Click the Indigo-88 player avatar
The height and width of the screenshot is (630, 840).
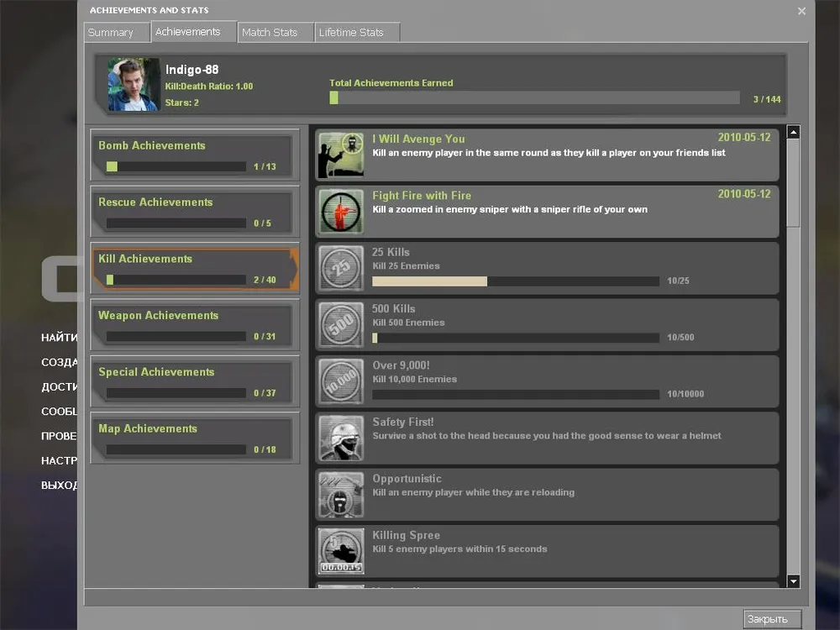[134, 84]
